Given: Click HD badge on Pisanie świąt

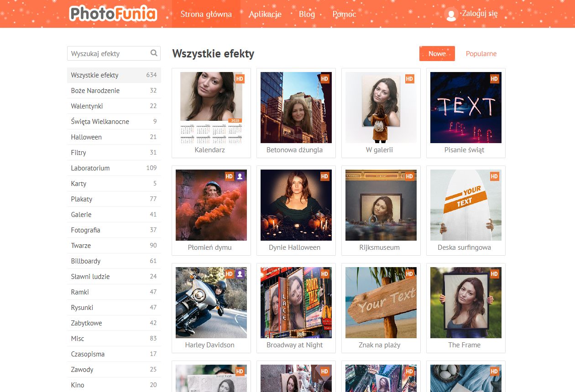Looking at the screenshot, I should (x=495, y=79).
